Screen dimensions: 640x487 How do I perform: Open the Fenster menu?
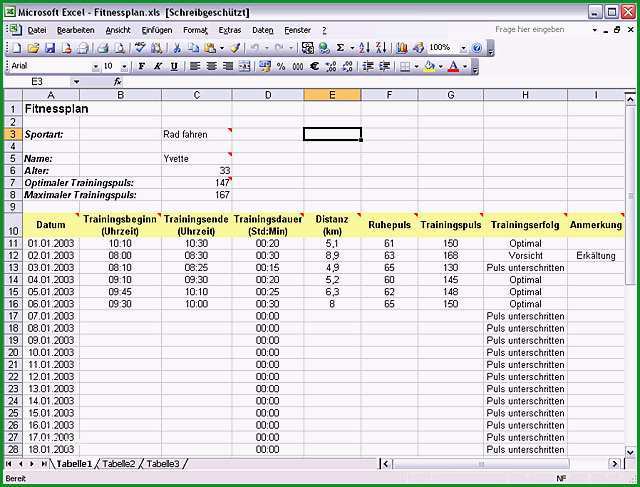[x=298, y=30]
